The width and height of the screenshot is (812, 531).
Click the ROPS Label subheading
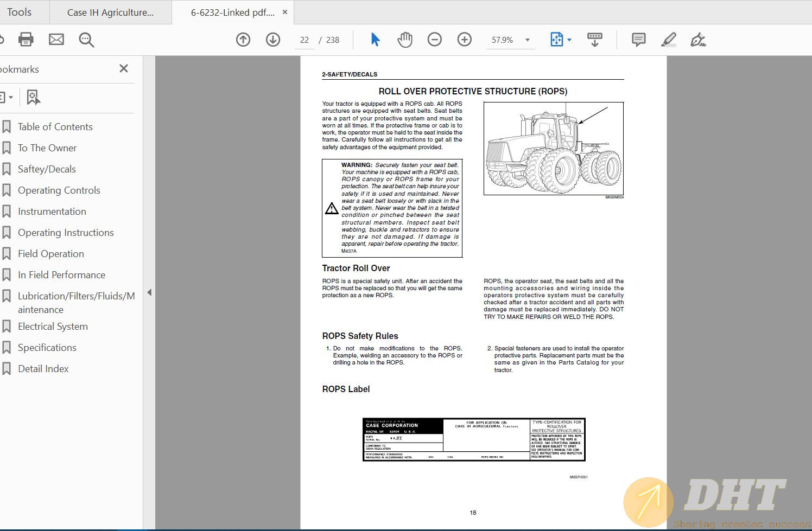coord(346,389)
